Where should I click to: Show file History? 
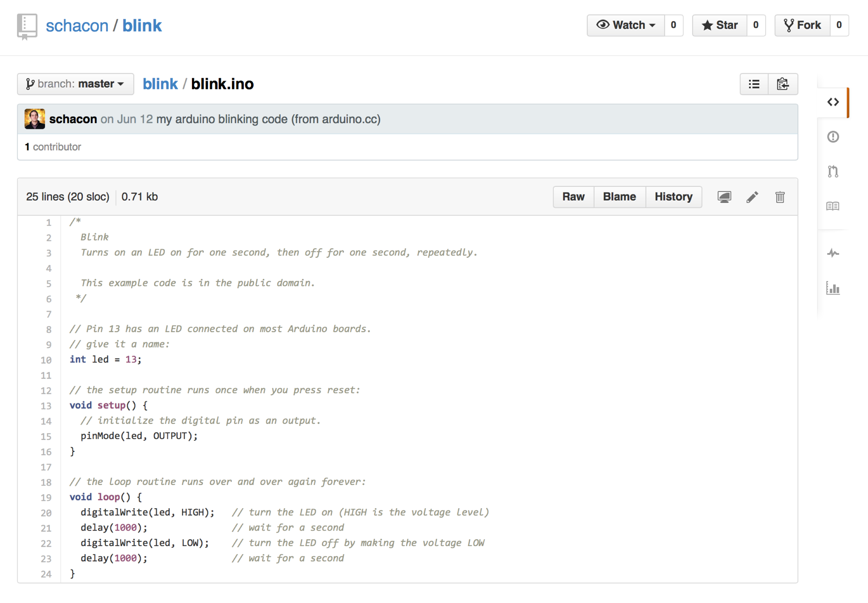pyautogui.click(x=673, y=197)
